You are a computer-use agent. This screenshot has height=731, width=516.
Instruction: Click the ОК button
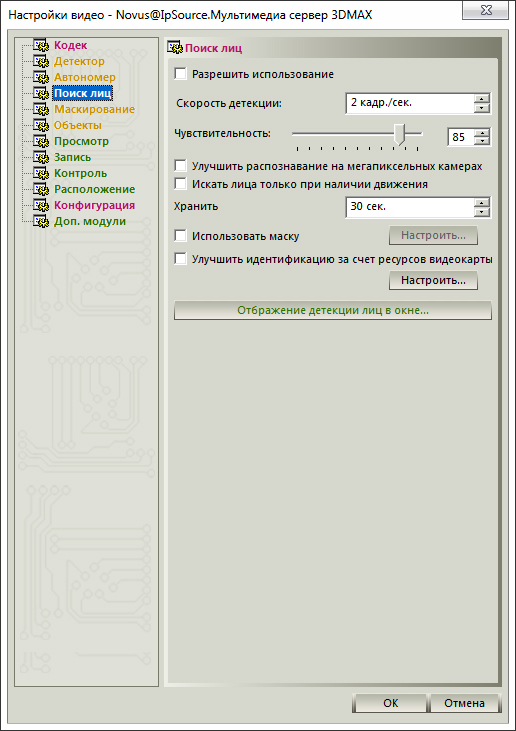(390, 703)
